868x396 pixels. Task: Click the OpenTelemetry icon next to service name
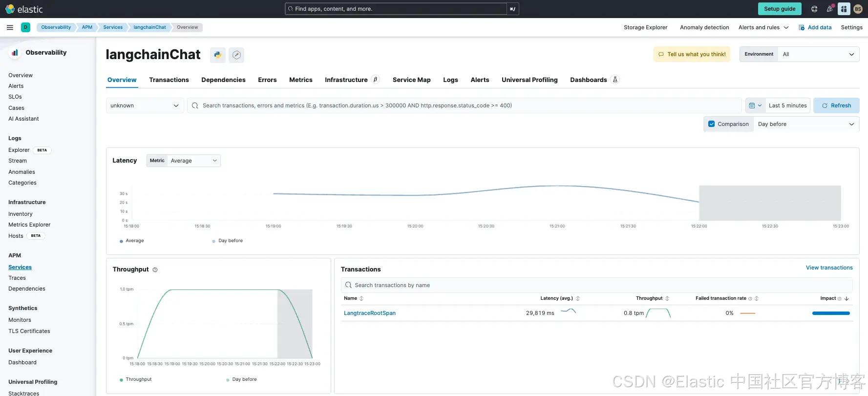(236, 55)
